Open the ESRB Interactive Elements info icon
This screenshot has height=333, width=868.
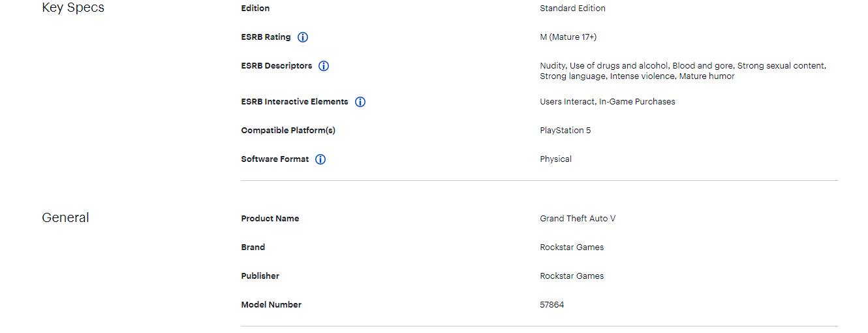click(360, 102)
